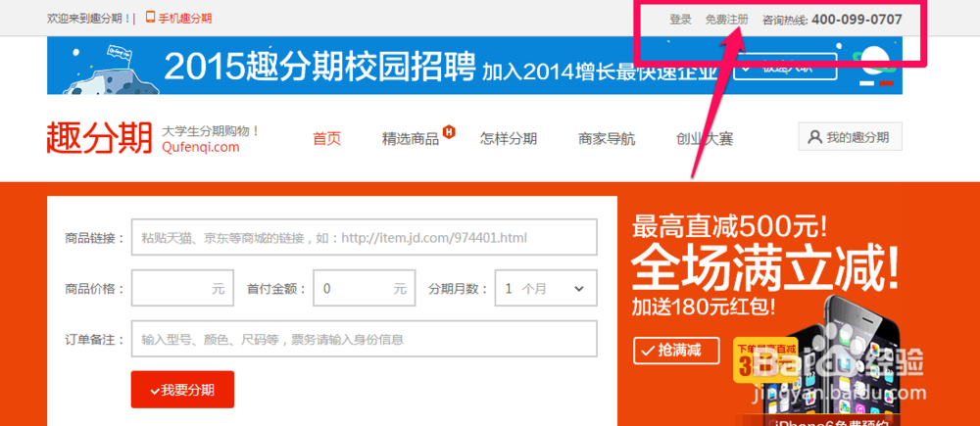Open 手机趣分期 link

coord(185,18)
